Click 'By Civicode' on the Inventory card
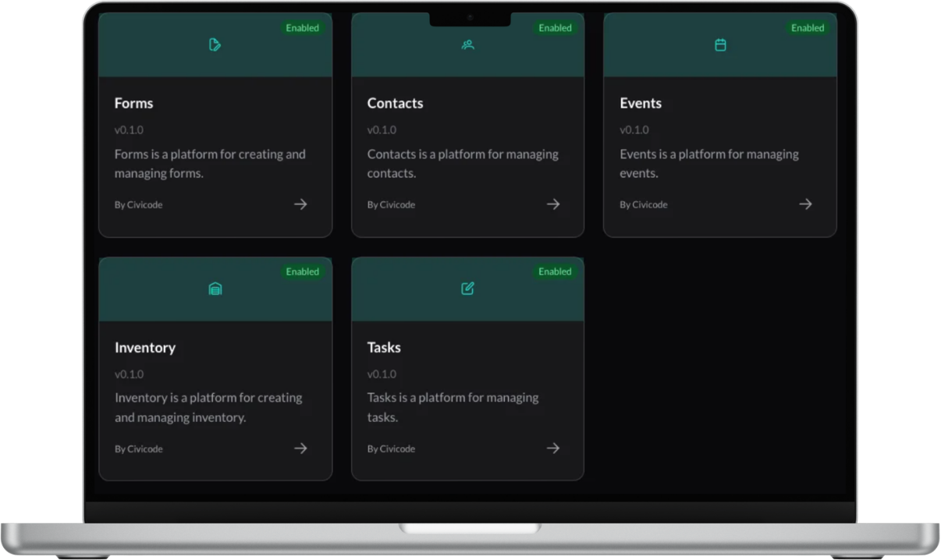941x560 pixels. point(139,449)
